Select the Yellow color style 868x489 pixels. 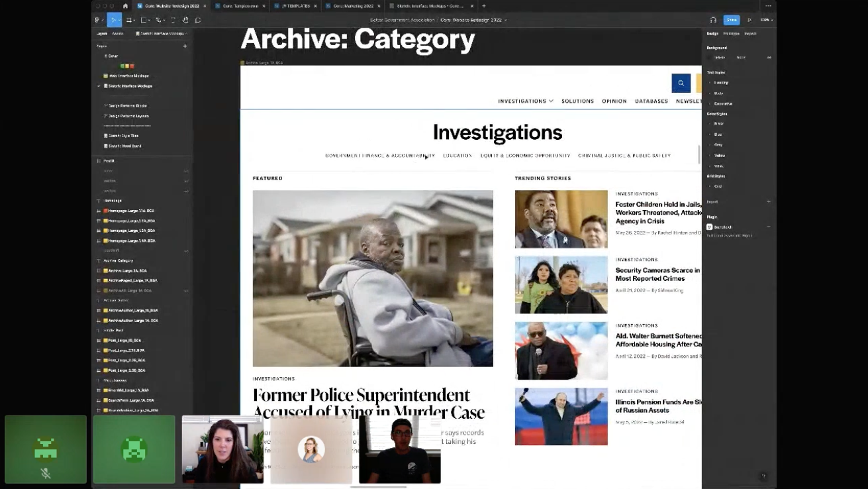720,156
